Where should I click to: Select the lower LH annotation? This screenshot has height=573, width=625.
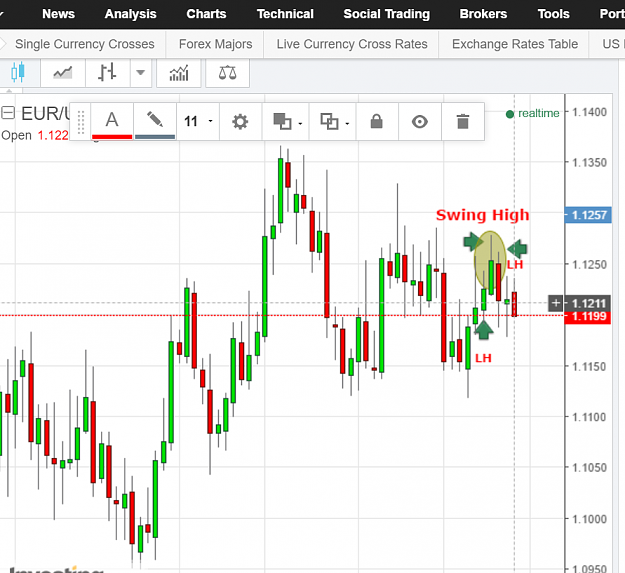[x=483, y=358]
